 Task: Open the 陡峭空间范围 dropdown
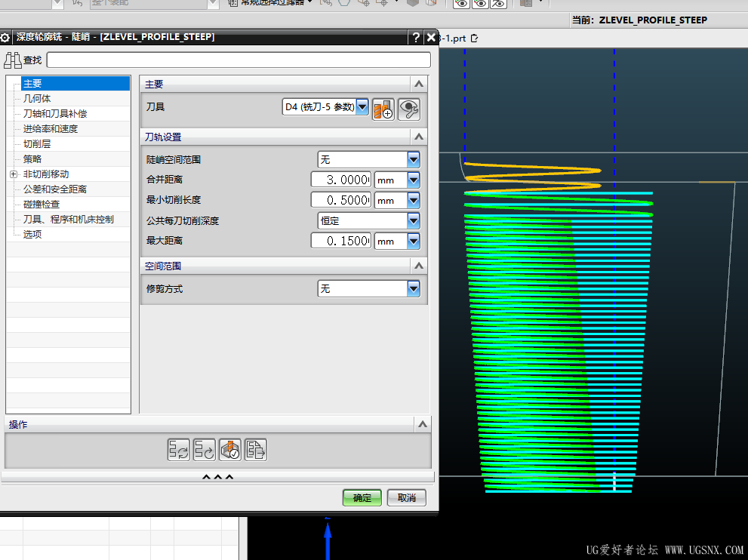[x=413, y=160]
